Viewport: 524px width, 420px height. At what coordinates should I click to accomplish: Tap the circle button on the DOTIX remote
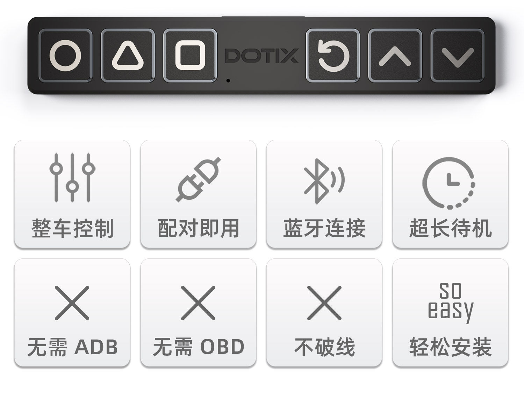coord(65,56)
